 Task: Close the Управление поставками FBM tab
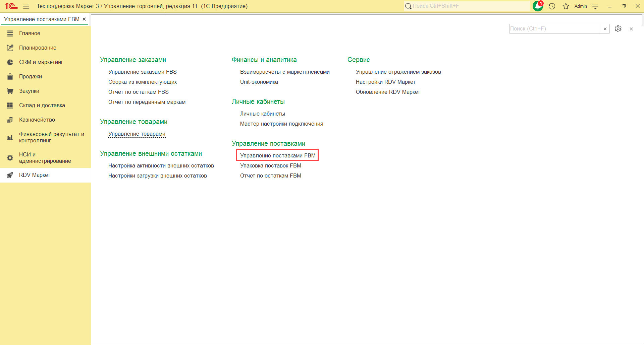tap(84, 19)
